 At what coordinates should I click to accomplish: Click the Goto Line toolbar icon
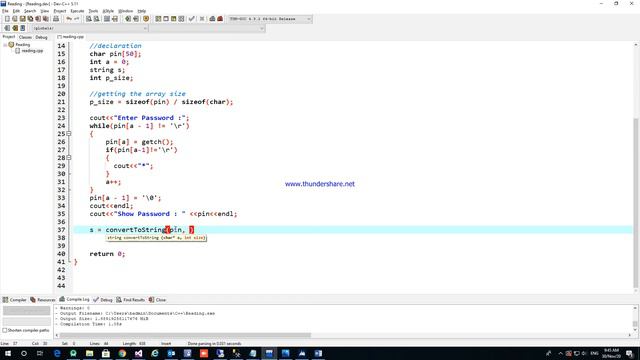[x=115, y=19]
